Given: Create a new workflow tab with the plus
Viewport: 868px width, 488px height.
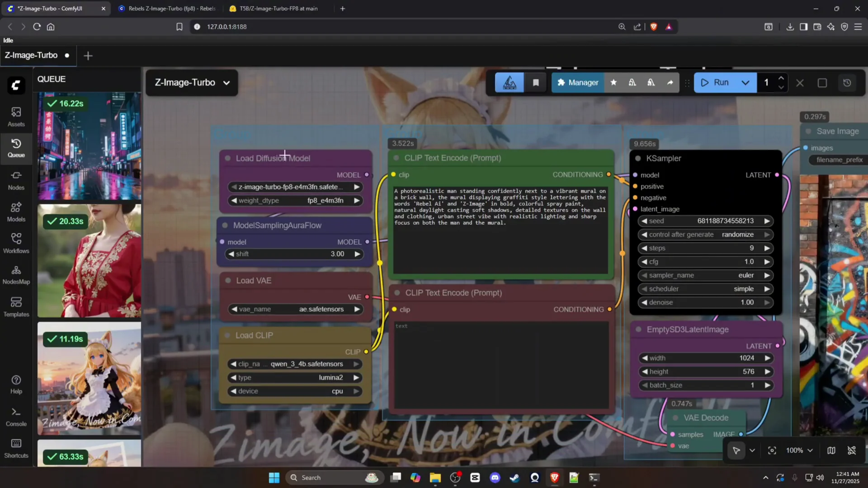Looking at the screenshot, I should [x=88, y=55].
